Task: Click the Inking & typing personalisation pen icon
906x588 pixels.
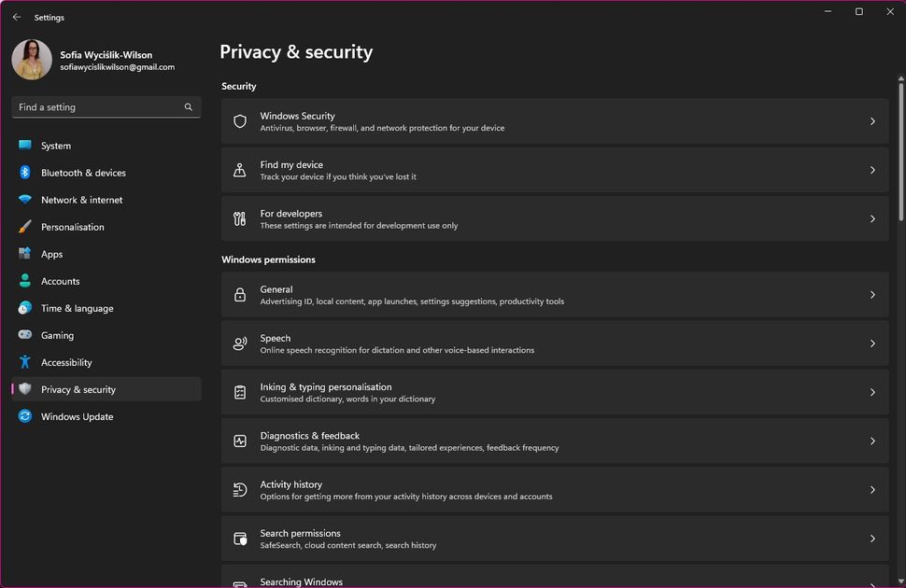Action: (241, 392)
